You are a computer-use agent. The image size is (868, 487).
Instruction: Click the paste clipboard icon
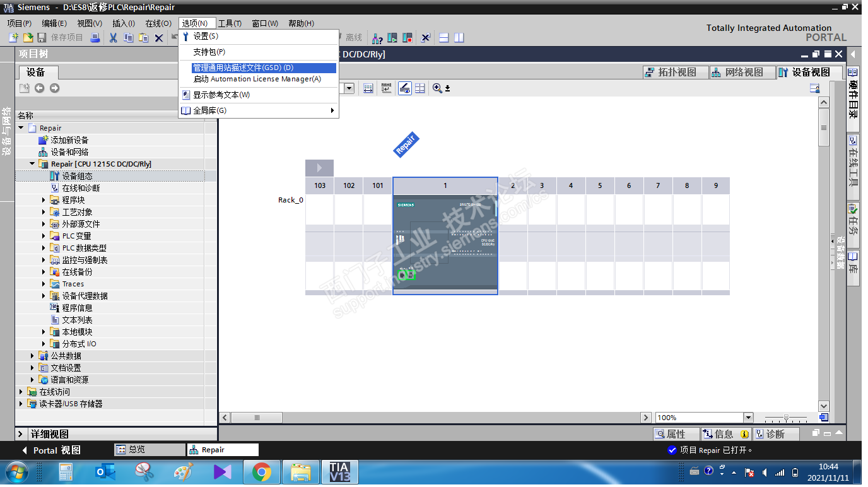144,38
